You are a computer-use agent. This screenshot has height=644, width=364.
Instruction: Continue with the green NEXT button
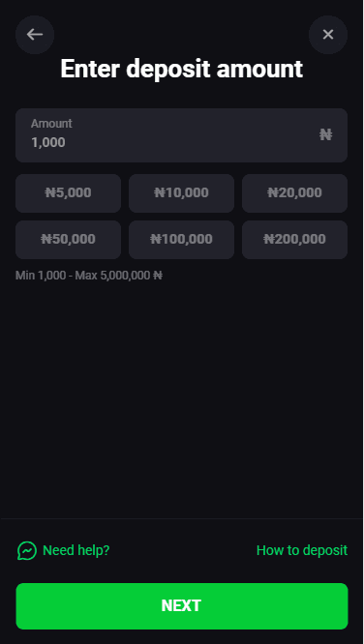[x=182, y=606]
